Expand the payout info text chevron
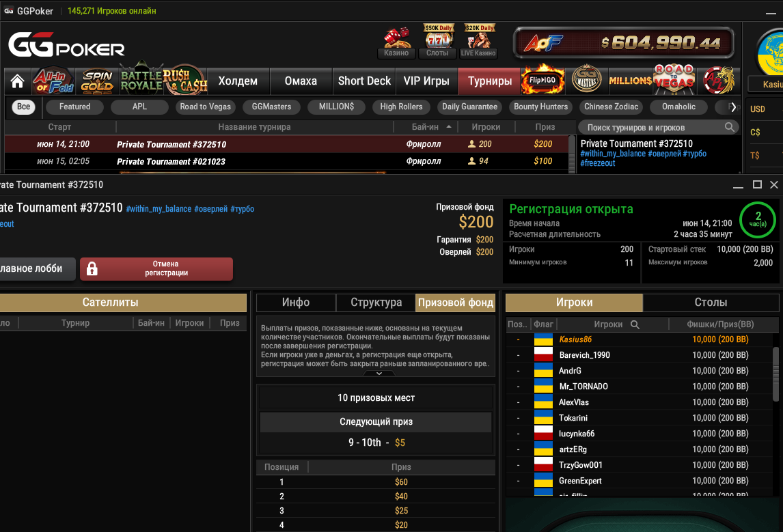783x532 pixels. coord(379,374)
